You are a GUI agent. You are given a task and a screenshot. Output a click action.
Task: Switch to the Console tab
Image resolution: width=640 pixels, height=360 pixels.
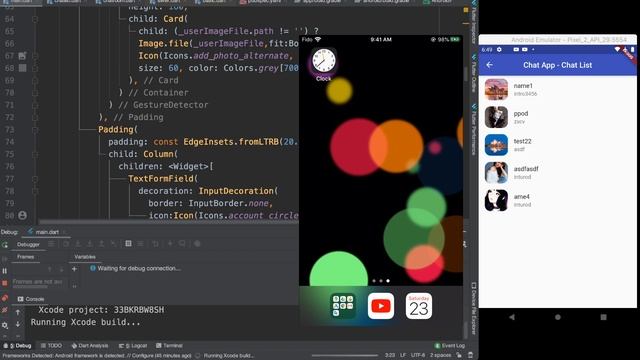point(31,299)
